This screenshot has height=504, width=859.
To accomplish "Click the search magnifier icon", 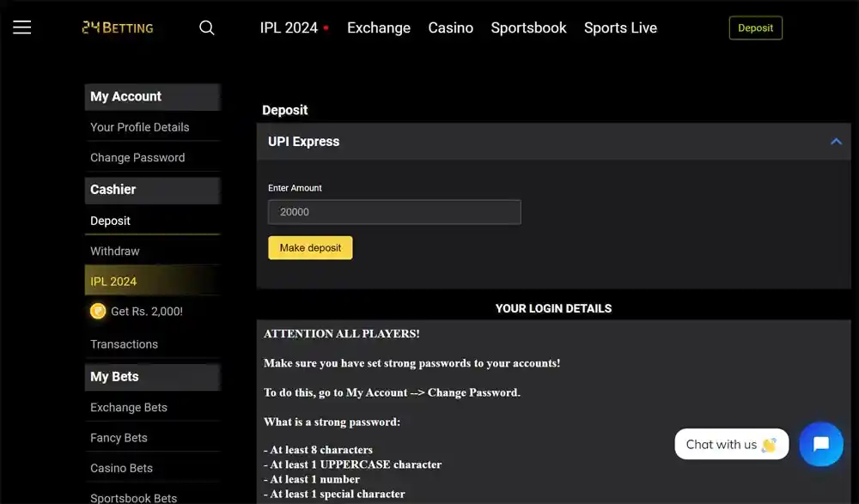I will click(x=207, y=27).
